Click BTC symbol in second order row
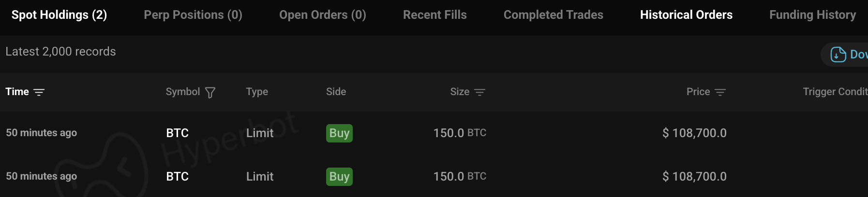Screen dimensions: 868x197 pyautogui.click(x=177, y=177)
